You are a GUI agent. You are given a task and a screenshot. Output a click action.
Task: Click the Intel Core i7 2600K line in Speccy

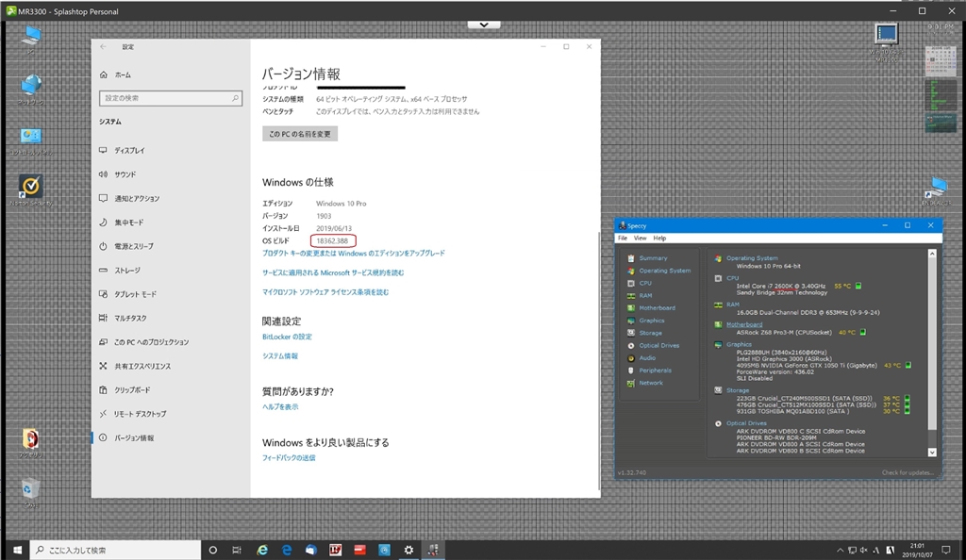(x=780, y=287)
